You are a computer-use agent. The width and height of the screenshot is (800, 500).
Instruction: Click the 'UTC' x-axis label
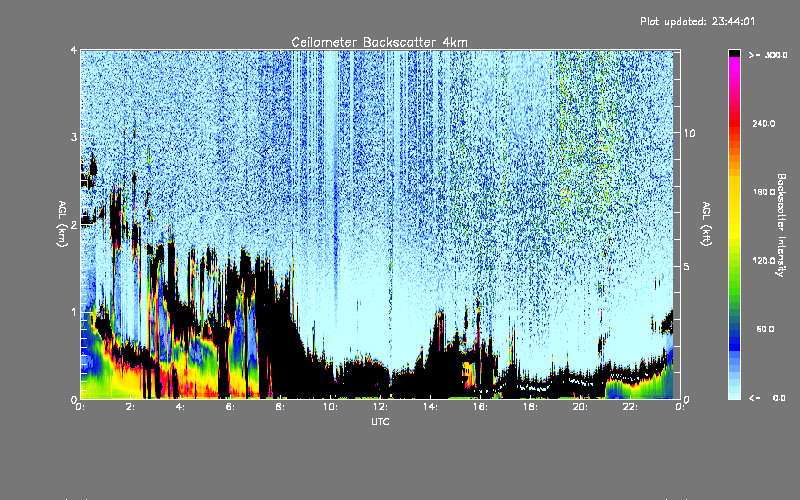380,421
